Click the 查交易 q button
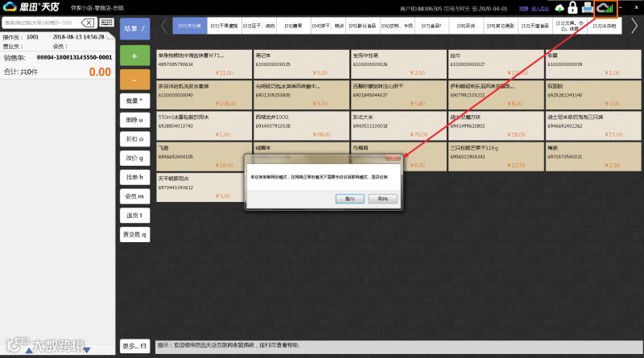Screen dimensions: 644x358 134,234
